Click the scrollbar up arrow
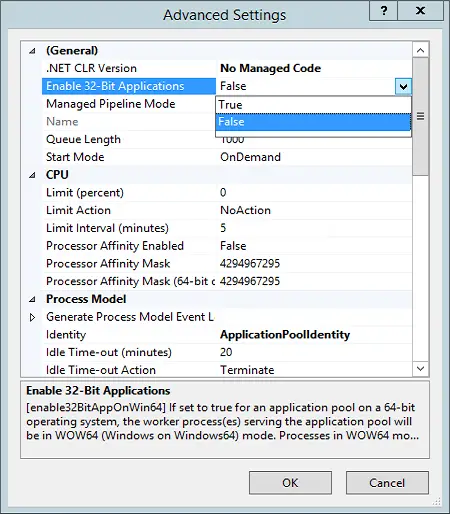The width and height of the screenshot is (450, 514). (x=421, y=50)
